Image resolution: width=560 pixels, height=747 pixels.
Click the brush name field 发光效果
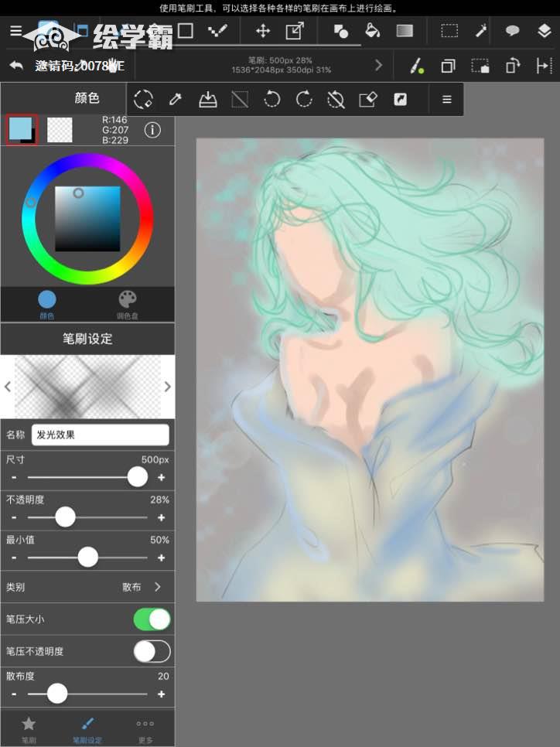click(x=100, y=435)
